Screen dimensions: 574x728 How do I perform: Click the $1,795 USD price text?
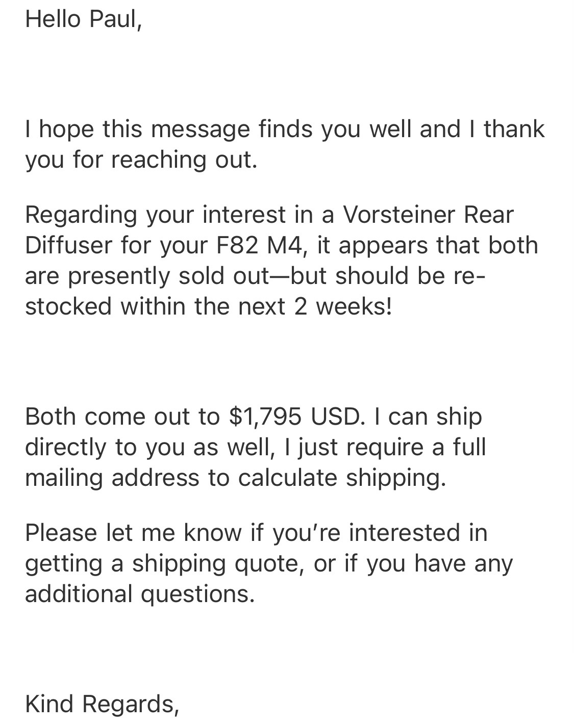pos(297,417)
